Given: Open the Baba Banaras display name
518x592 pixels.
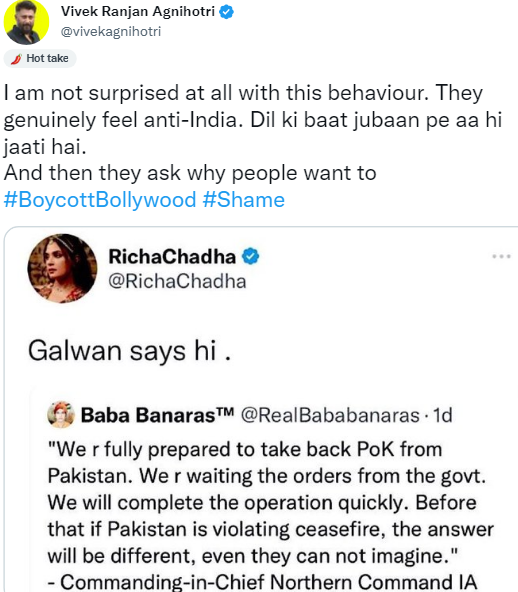Looking at the screenshot, I should 157,415.
